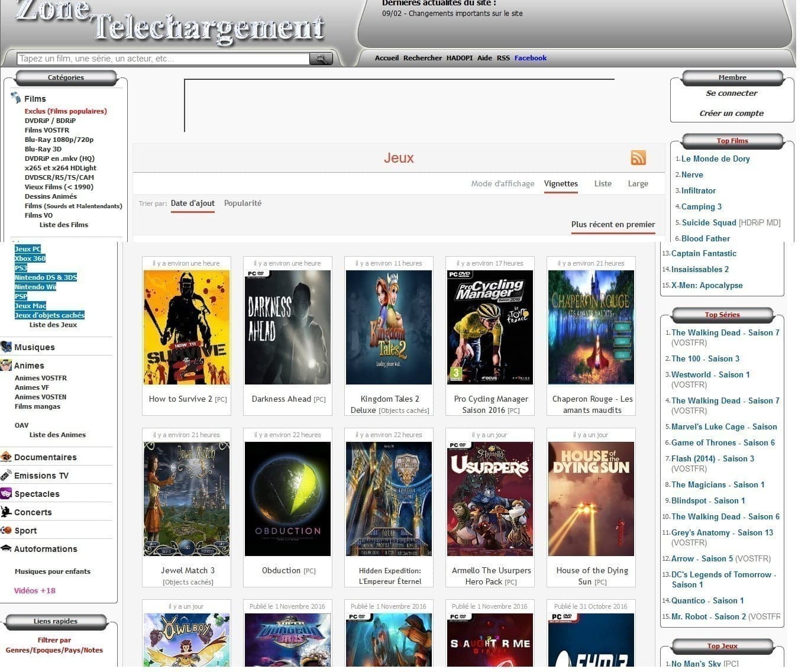The width and height of the screenshot is (808, 672).
Task: Open Jeux PC category
Action: coord(28,249)
